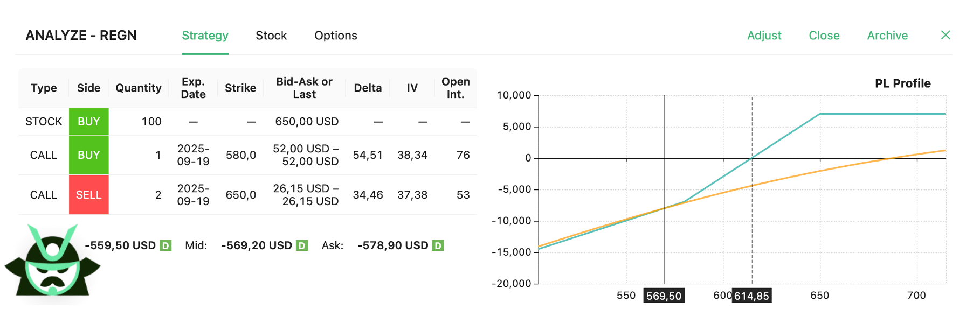Viewport: 980px width, 323px height.
Task: Close the analyze panel with the X icon
Action: point(945,35)
